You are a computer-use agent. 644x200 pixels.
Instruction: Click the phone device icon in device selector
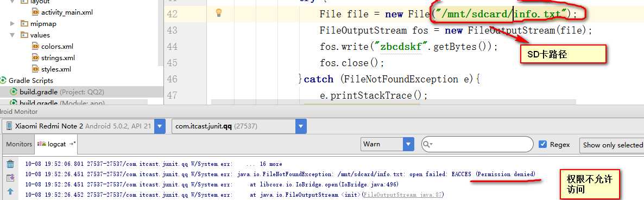pos(9,126)
